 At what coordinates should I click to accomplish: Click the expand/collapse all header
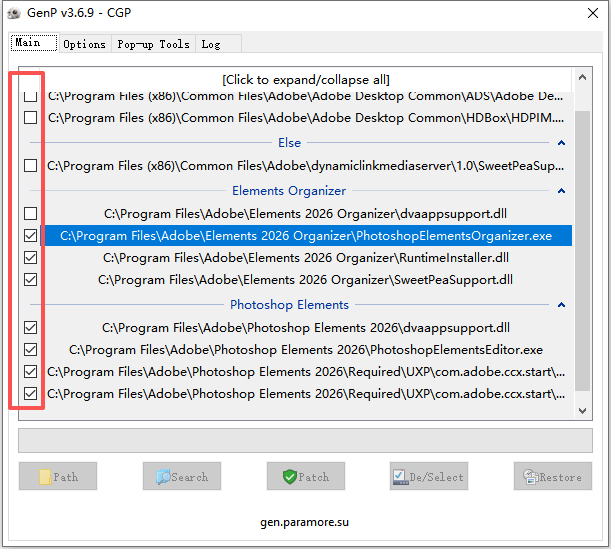point(305,80)
